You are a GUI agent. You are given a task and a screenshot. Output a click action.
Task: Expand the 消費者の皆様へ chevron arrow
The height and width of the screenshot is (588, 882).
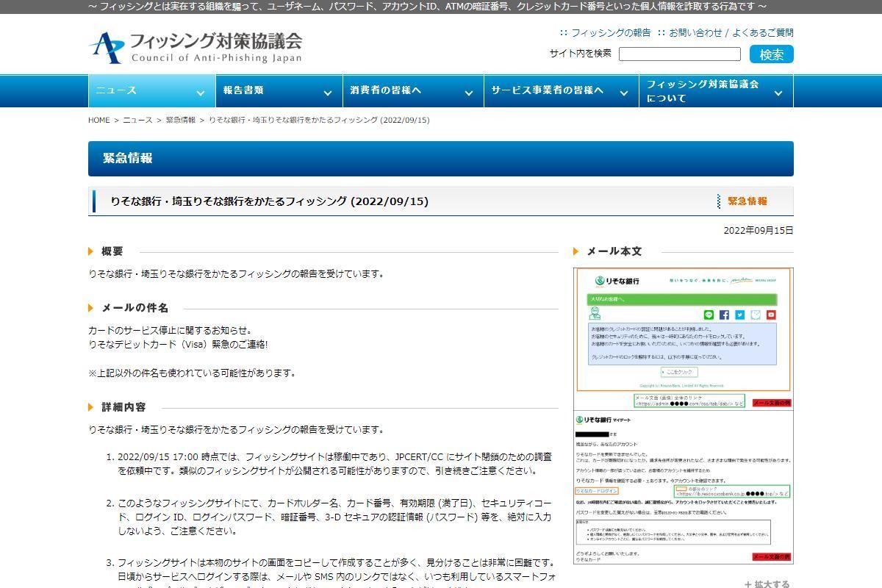point(468,93)
